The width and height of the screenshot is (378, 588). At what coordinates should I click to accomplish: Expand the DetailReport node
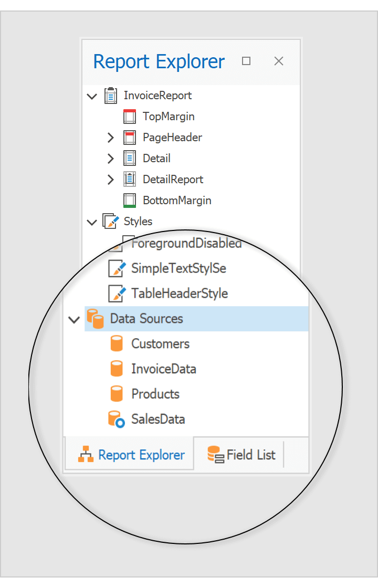110,179
